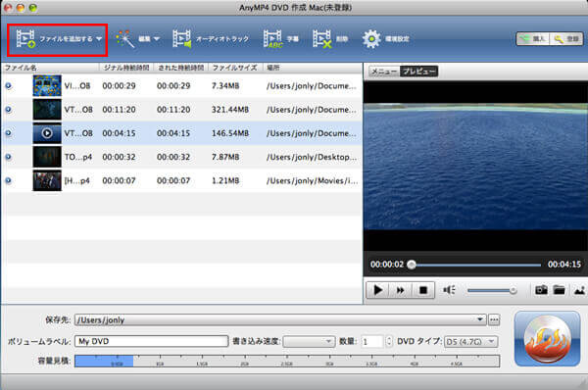This screenshot has width=588, height=390.
Task: Click the Register (登録) key button
Action: coord(565,39)
